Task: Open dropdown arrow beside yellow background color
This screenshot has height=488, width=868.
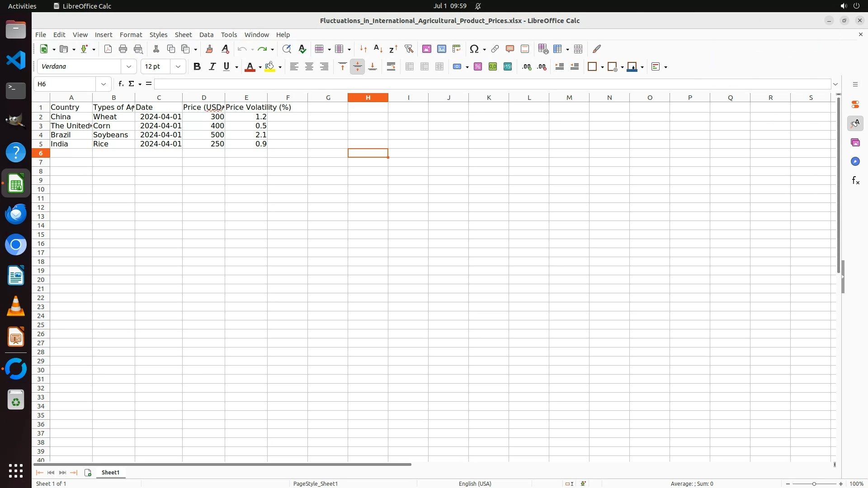Action: [x=280, y=67]
